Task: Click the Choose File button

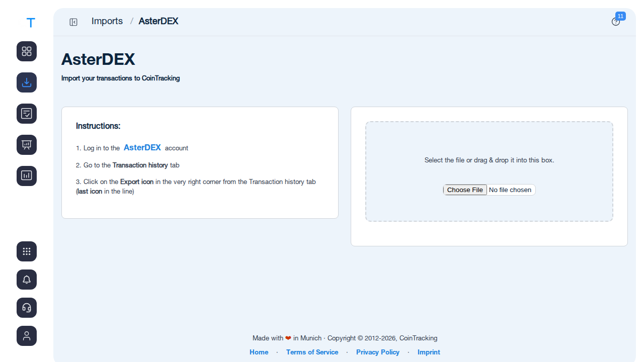Action: tap(465, 190)
